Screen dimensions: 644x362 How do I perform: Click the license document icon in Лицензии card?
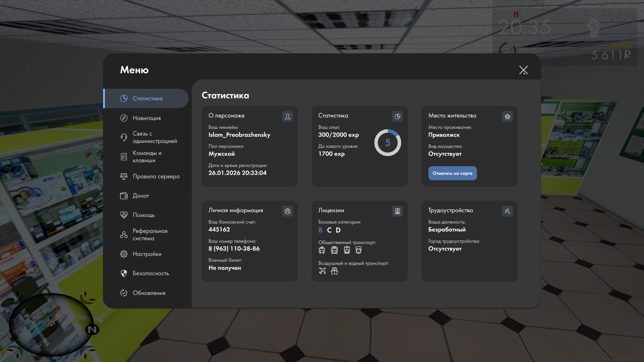[397, 211]
